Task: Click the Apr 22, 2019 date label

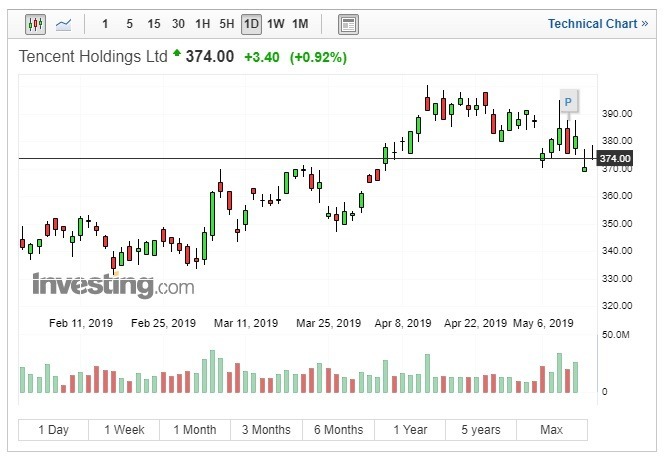Action: pos(475,323)
